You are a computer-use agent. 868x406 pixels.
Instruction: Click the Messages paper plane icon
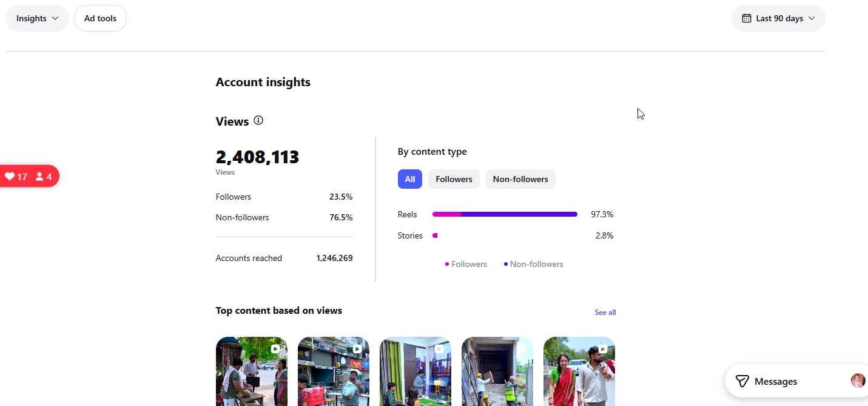coord(742,381)
